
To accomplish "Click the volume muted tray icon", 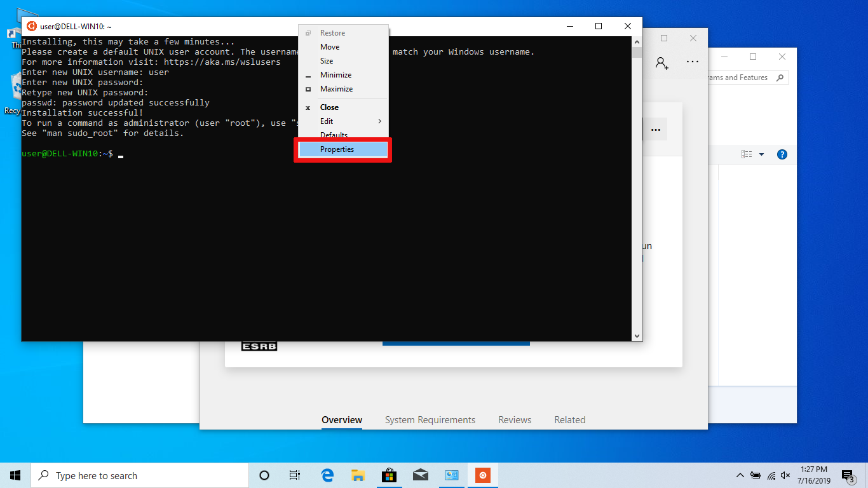I will tap(785, 475).
